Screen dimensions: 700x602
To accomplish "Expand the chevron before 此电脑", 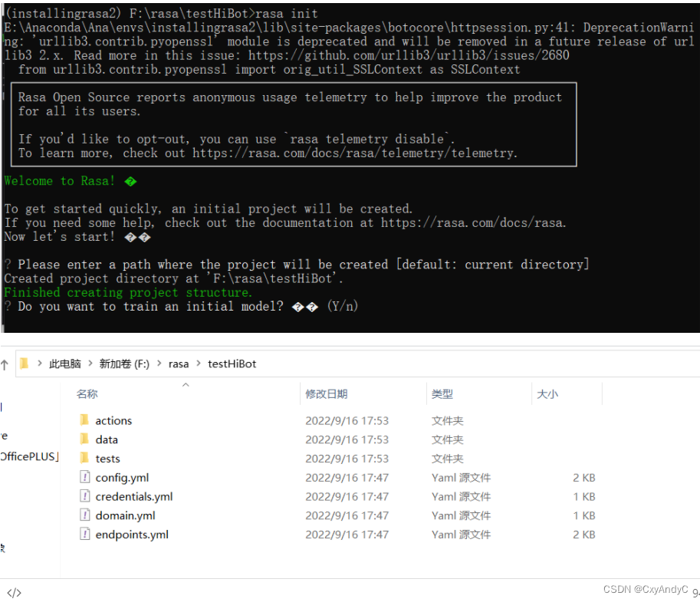I will tap(40, 364).
